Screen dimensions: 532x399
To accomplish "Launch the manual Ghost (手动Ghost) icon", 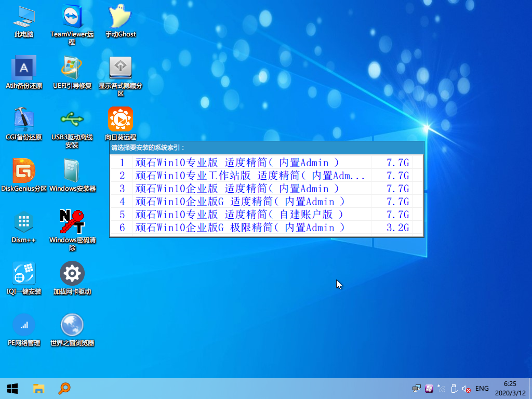I will (120, 17).
